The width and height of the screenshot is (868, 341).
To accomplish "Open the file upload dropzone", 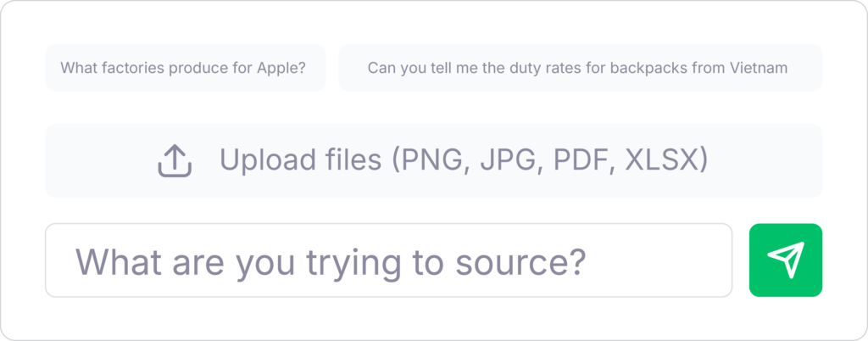I will pyautogui.click(x=433, y=160).
